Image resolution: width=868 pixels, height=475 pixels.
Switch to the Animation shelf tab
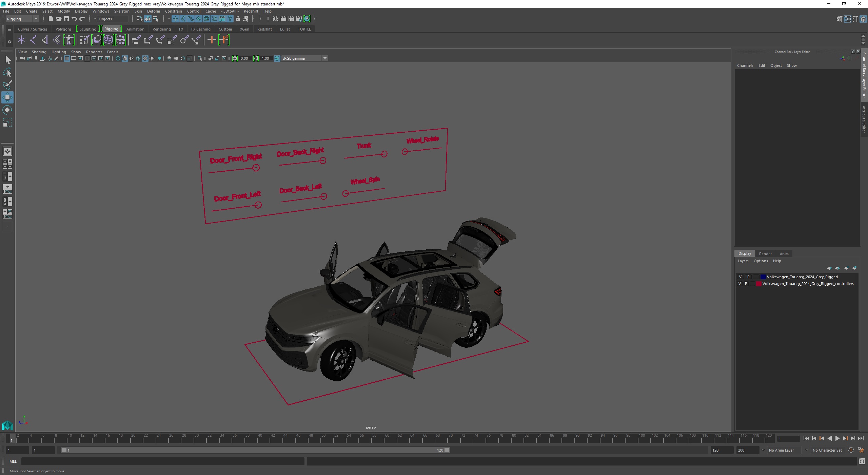pyautogui.click(x=135, y=29)
